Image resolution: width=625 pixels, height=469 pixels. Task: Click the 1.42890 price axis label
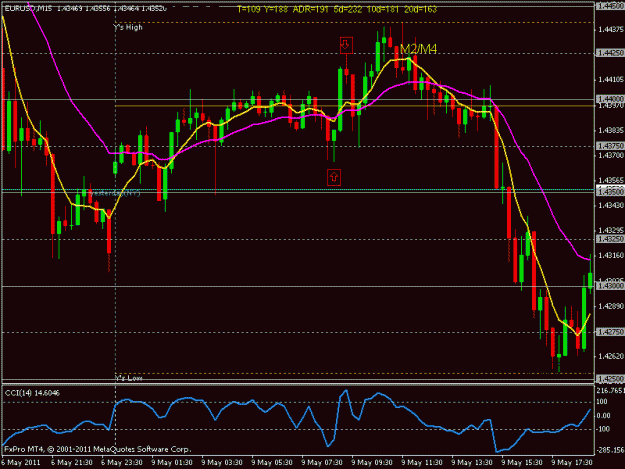(x=610, y=306)
